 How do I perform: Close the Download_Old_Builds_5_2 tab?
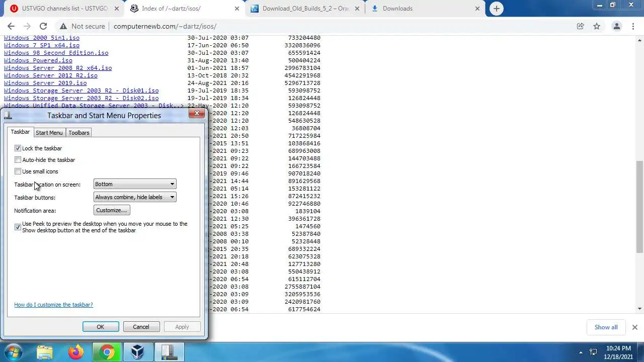pos(357,9)
